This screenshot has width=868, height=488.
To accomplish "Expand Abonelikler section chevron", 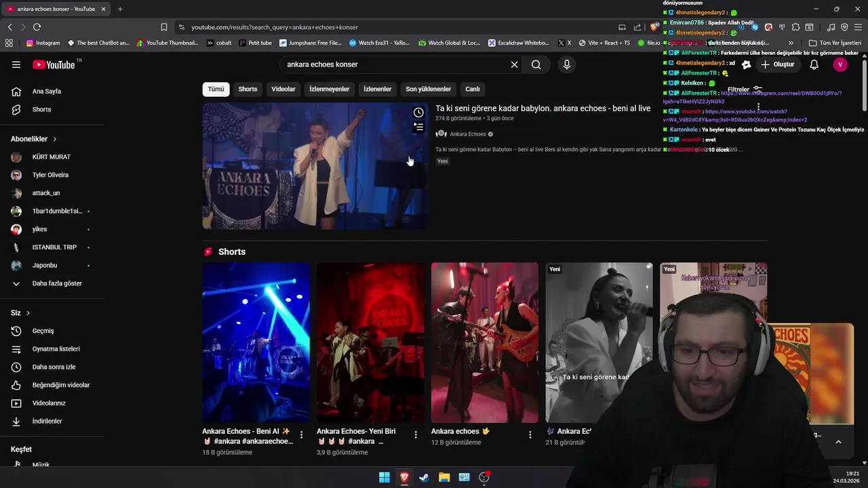I will [x=55, y=139].
